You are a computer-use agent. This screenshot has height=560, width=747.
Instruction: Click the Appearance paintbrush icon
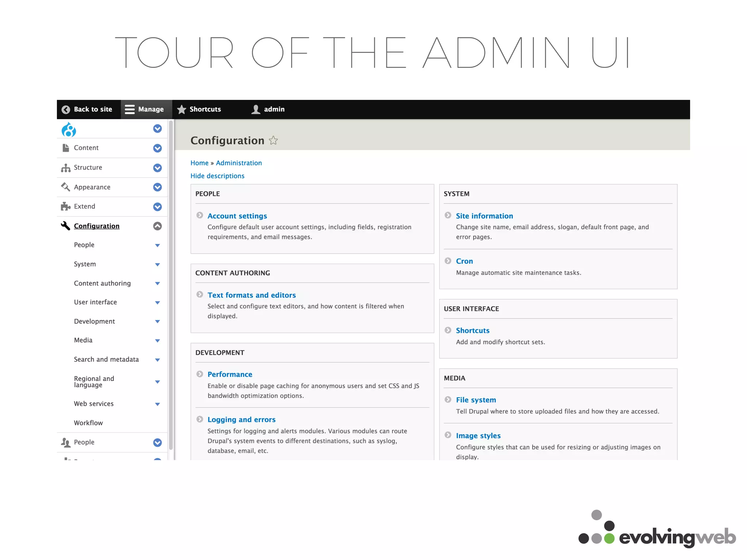pos(66,187)
